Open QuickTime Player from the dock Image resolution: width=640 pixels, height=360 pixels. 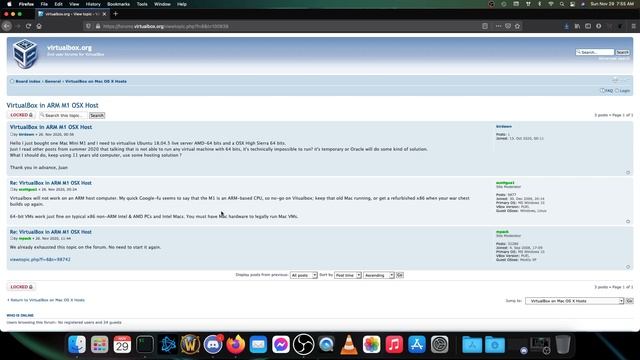point(326,345)
